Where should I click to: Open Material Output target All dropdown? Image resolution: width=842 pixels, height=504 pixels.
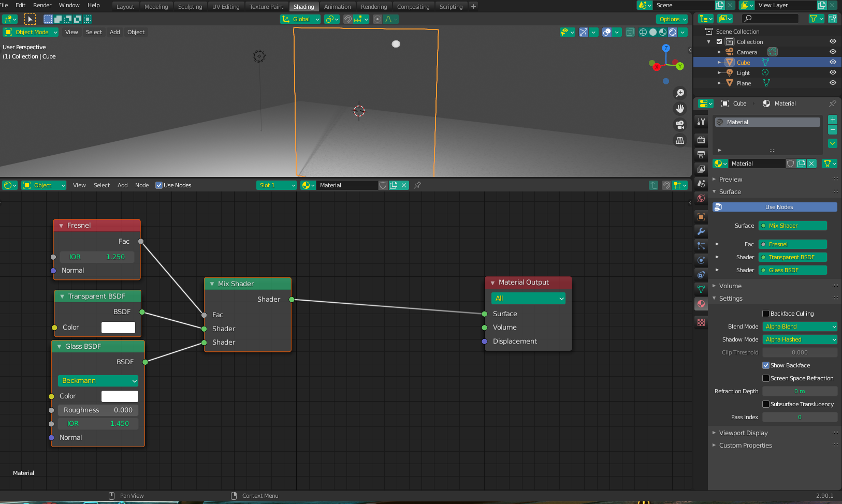pos(528,299)
